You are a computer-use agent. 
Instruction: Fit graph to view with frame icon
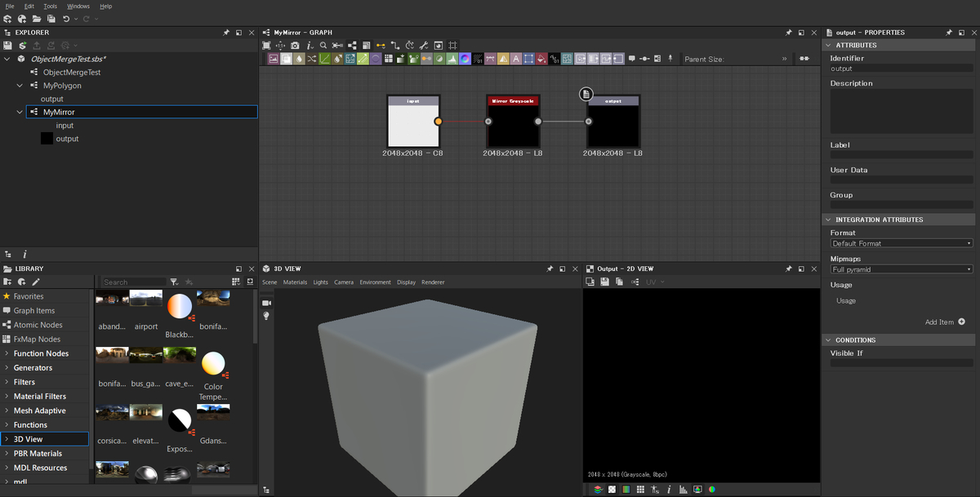[x=266, y=46]
